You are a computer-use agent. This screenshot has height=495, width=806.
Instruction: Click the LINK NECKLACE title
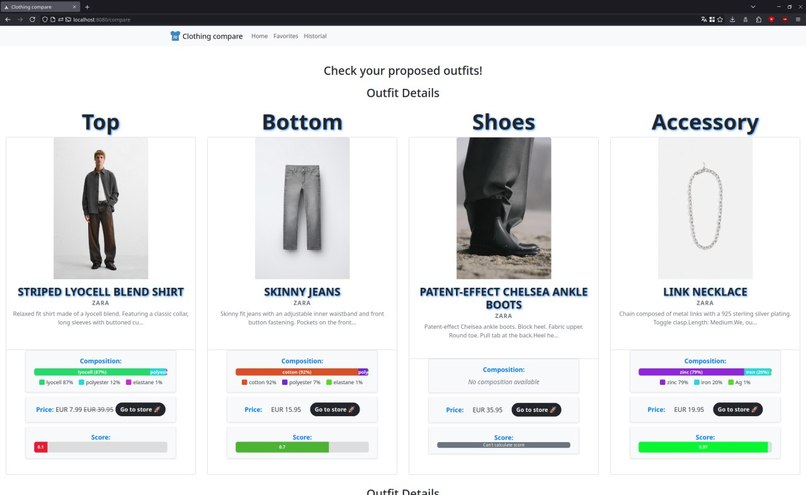pyautogui.click(x=705, y=292)
